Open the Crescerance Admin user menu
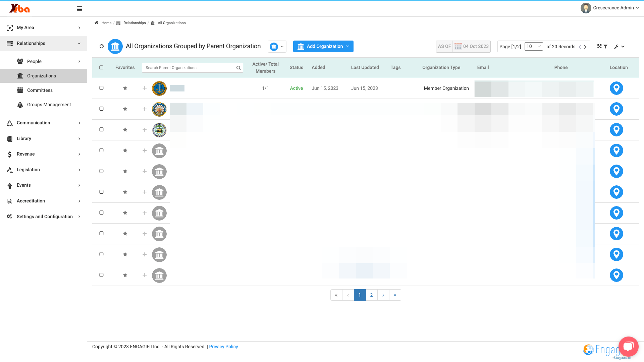Screen dimensions: 644x362 point(610,8)
